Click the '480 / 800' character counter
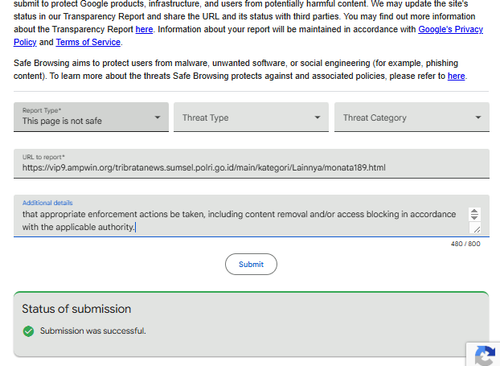This screenshot has height=366, width=500. tap(465, 244)
